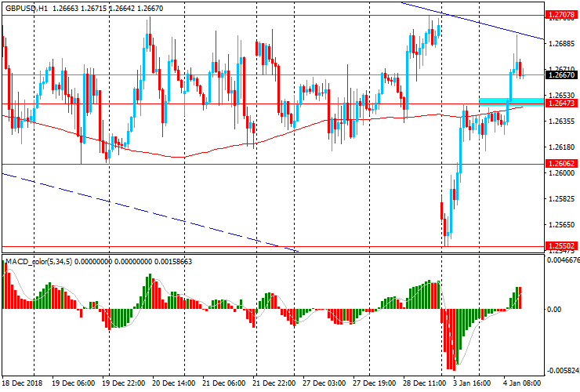Screen dimensions: 580x392
Task: Click the 4 Jan 08:00 time label
Action: (x=522, y=384)
